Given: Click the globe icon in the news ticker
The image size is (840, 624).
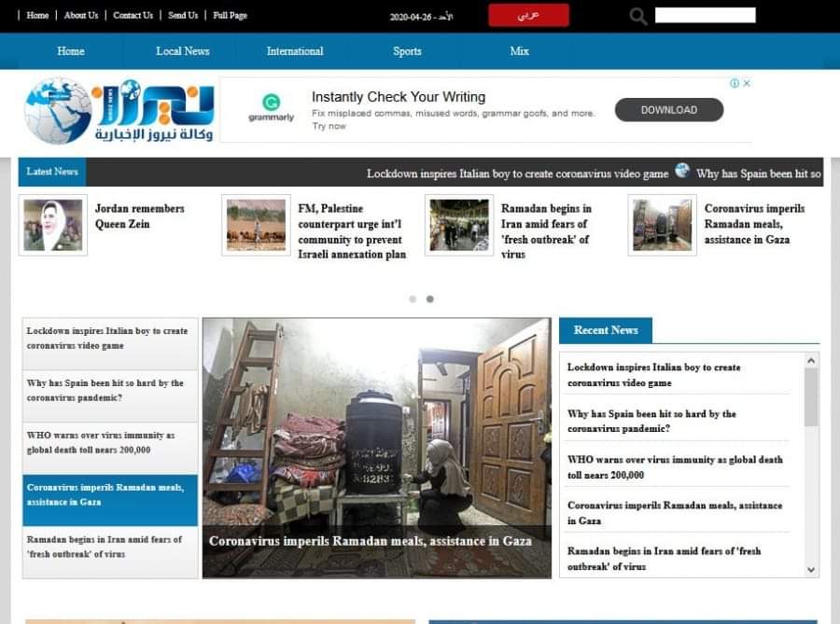Looking at the screenshot, I should [x=682, y=172].
